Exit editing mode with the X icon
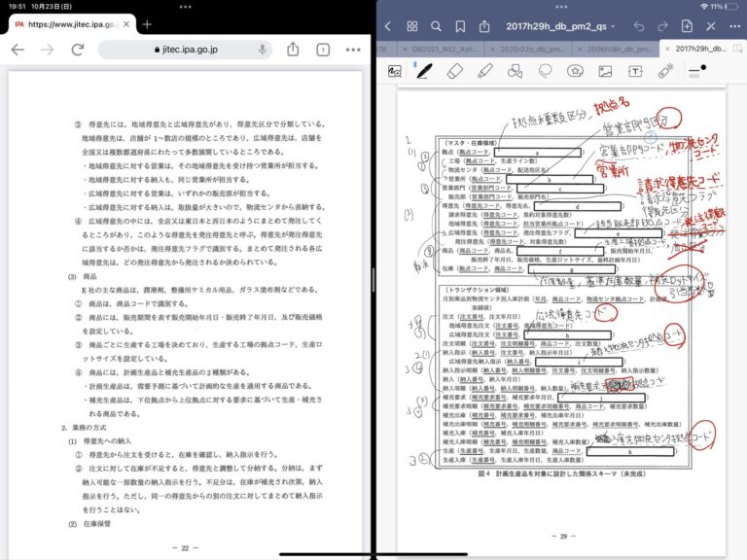747x560 pixels. coord(711,26)
